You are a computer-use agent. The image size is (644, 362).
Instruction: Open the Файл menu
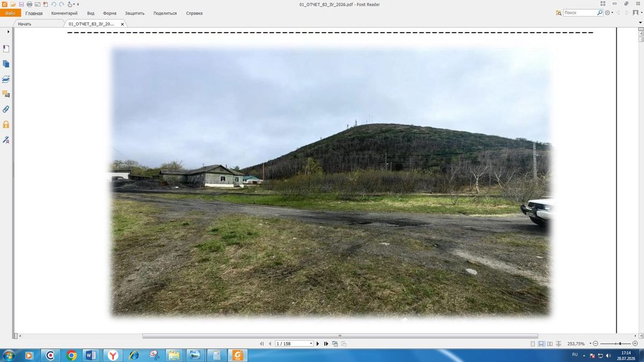pos(10,13)
